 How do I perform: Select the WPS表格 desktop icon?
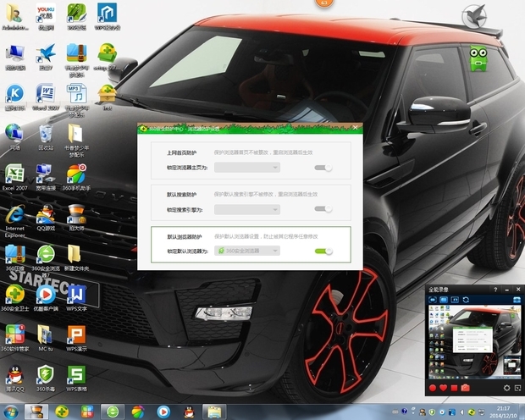[76, 378]
